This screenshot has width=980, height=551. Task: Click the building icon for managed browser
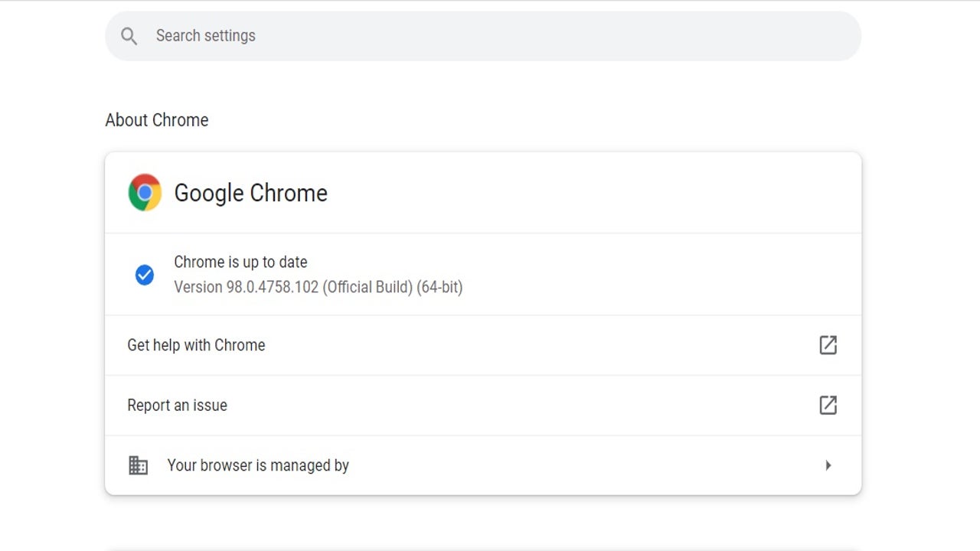coord(138,465)
